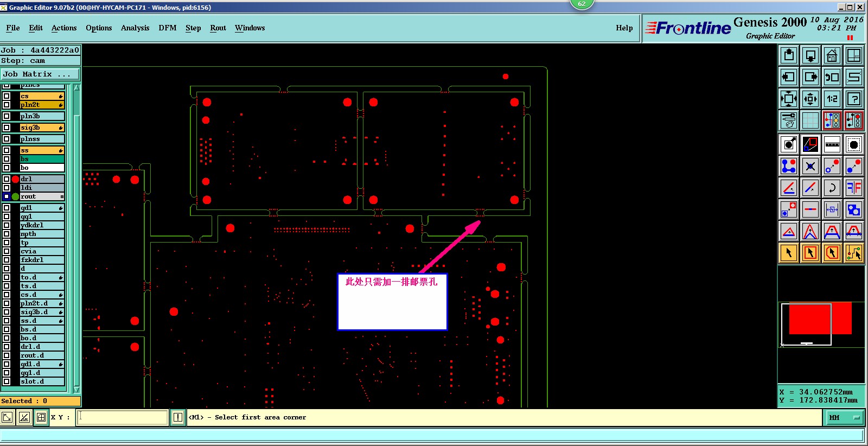Toggle checkbox for the rout layer

tap(7, 196)
